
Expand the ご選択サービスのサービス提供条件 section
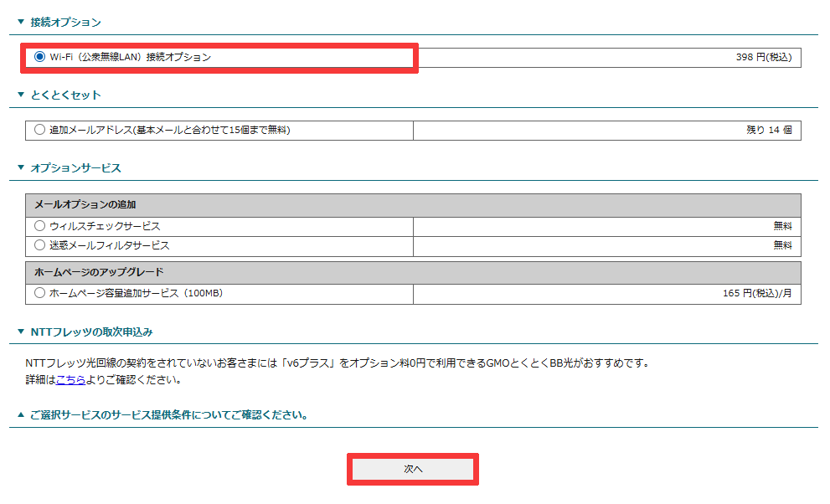[x=18, y=410]
